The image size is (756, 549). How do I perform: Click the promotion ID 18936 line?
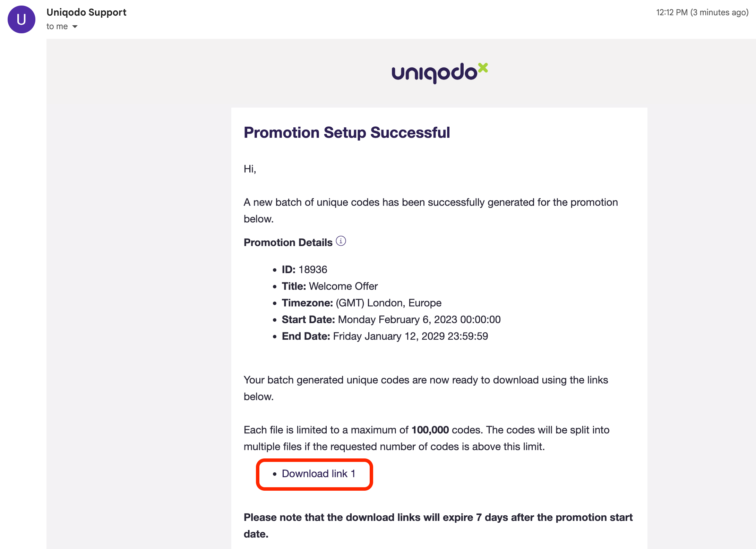pos(304,270)
